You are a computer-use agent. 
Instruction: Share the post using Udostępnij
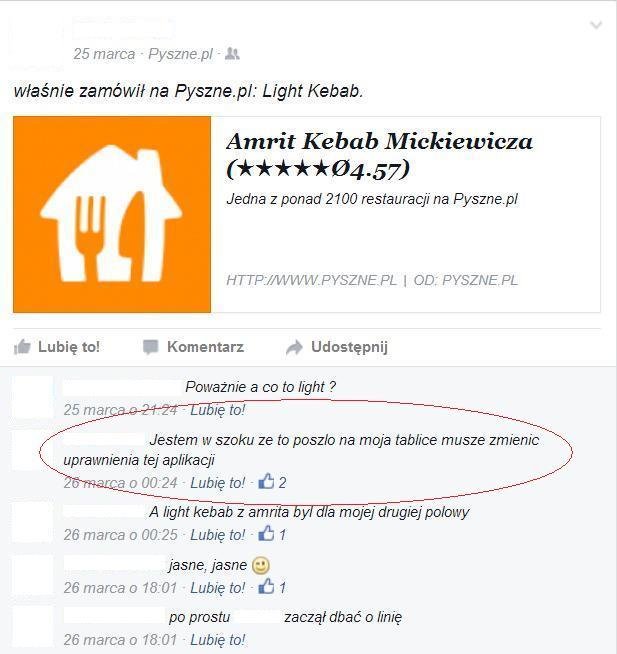pos(337,347)
